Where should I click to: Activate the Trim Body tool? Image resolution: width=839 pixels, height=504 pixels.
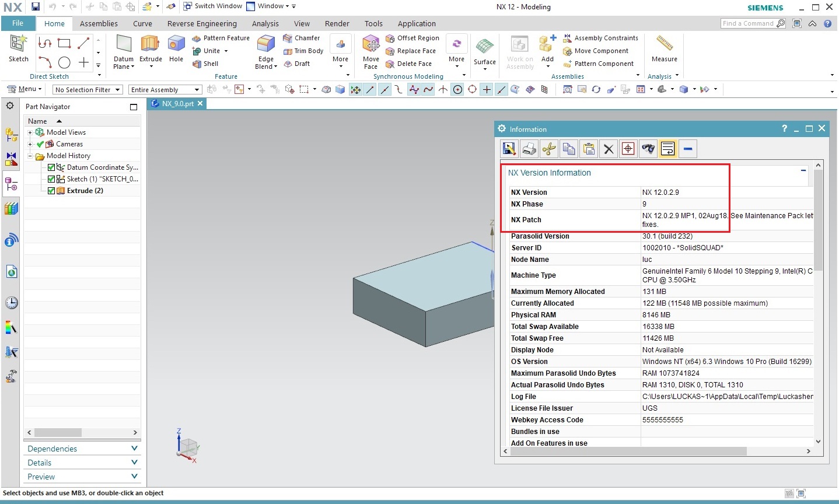[x=303, y=51]
